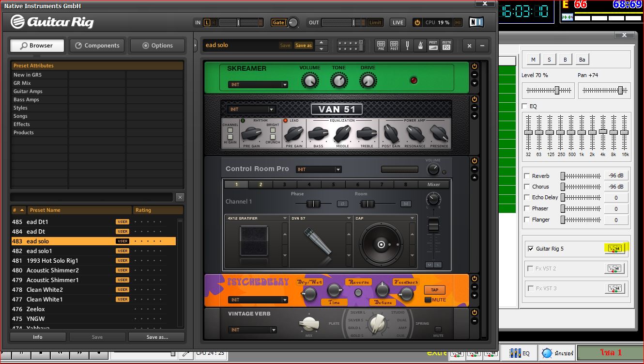644x364 pixels.
Task: Open the Vintage Verb INIT preset dropdown
Action: click(252, 330)
